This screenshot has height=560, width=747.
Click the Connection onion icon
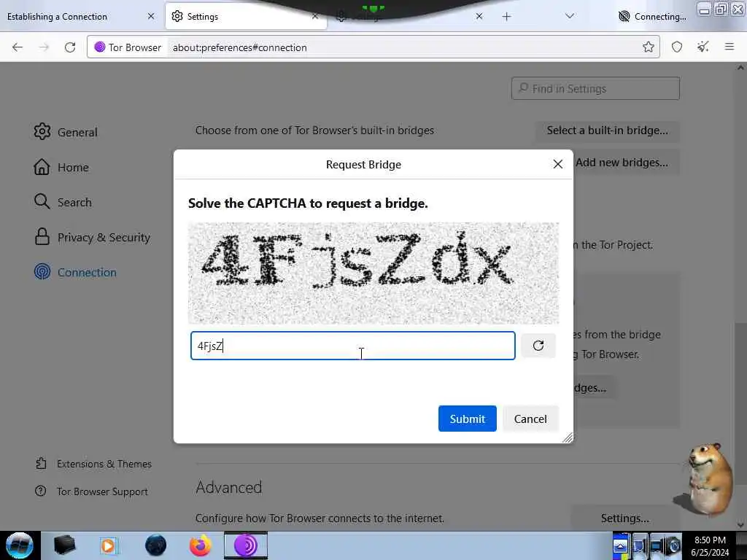(42, 271)
